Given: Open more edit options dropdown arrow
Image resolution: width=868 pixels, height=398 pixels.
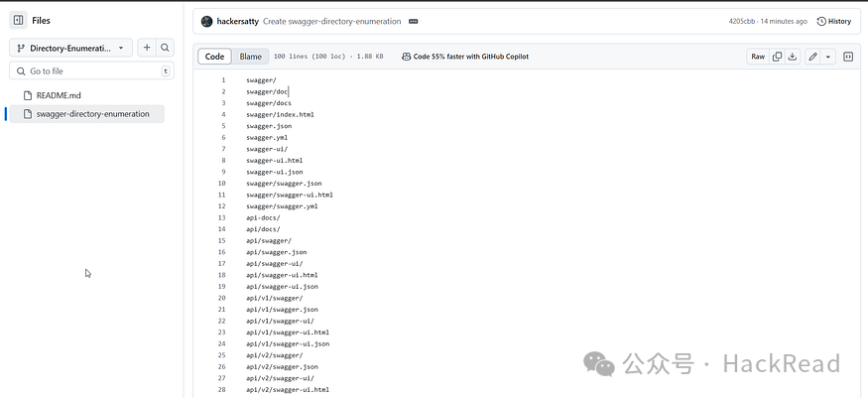Looking at the screenshot, I should [x=828, y=57].
